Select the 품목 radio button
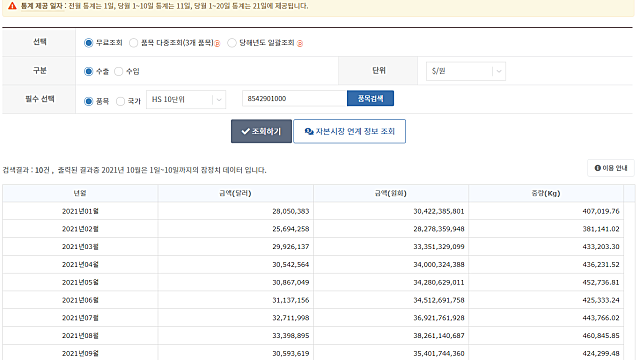 coord(89,101)
